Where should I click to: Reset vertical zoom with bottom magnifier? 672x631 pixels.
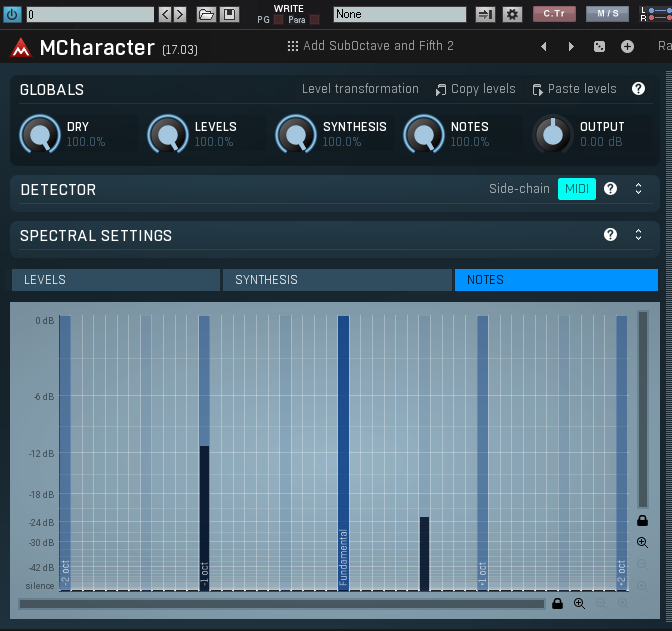[642, 586]
